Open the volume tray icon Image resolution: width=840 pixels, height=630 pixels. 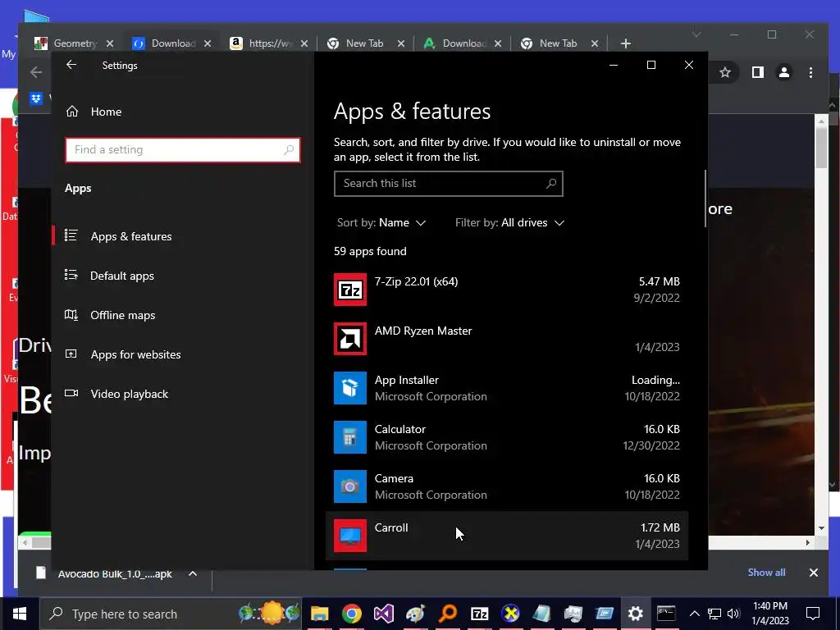pyautogui.click(x=733, y=614)
